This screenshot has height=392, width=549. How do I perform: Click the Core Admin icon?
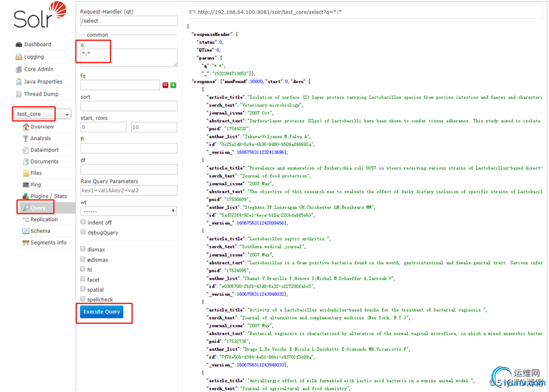click(x=19, y=69)
